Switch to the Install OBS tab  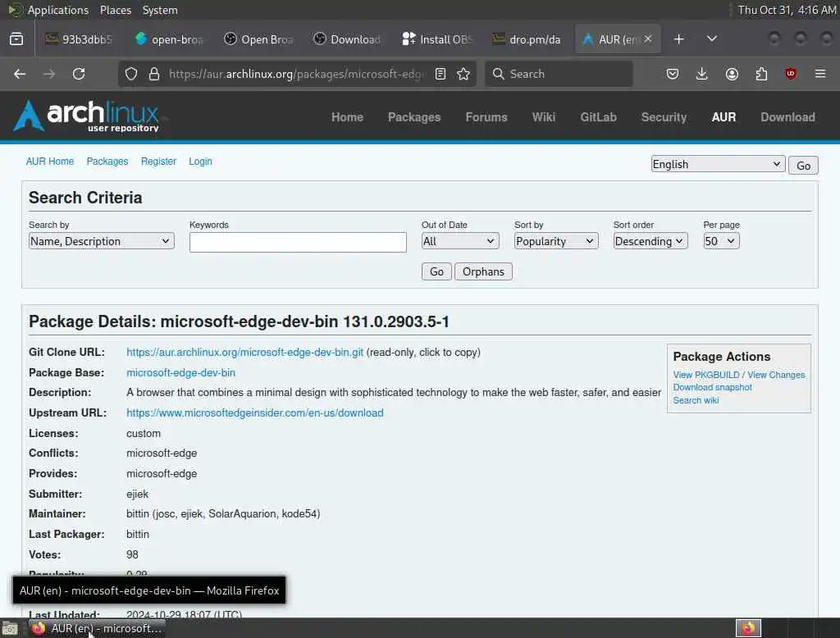[436, 39]
